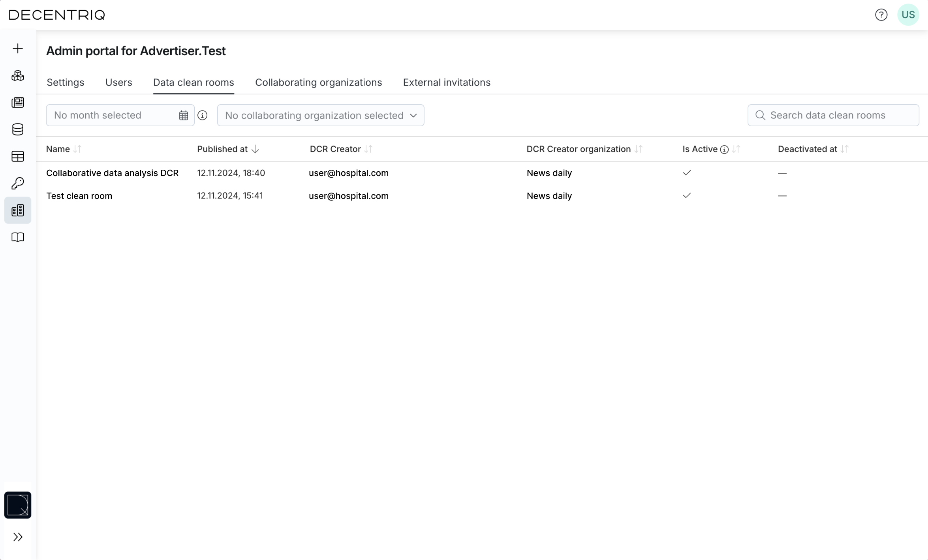Open the month picker calendar field
The width and height of the screenshot is (928, 560).
[120, 115]
